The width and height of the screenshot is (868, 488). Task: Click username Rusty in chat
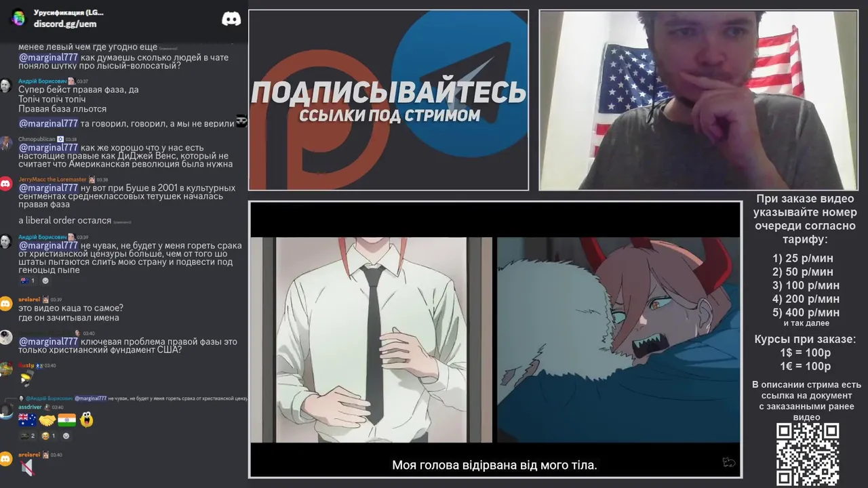(x=26, y=365)
